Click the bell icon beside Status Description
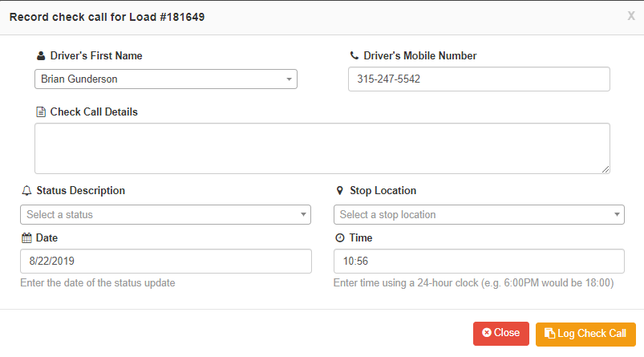The height and width of the screenshot is (357, 644). (x=26, y=191)
